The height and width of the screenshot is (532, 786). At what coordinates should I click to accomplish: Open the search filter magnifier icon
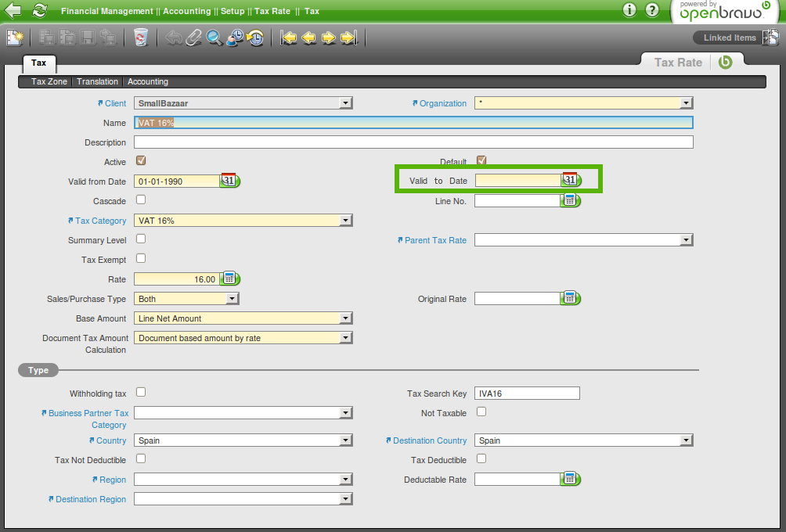[214, 38]
